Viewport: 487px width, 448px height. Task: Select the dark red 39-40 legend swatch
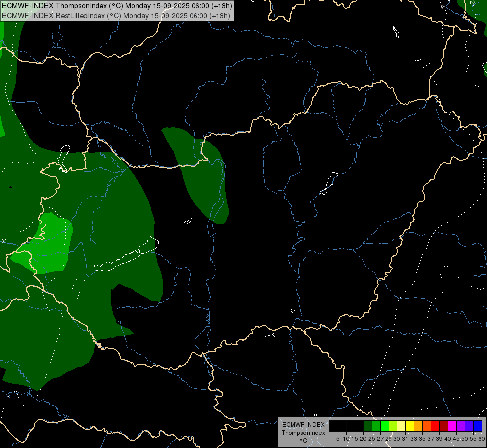pos(444,426)
